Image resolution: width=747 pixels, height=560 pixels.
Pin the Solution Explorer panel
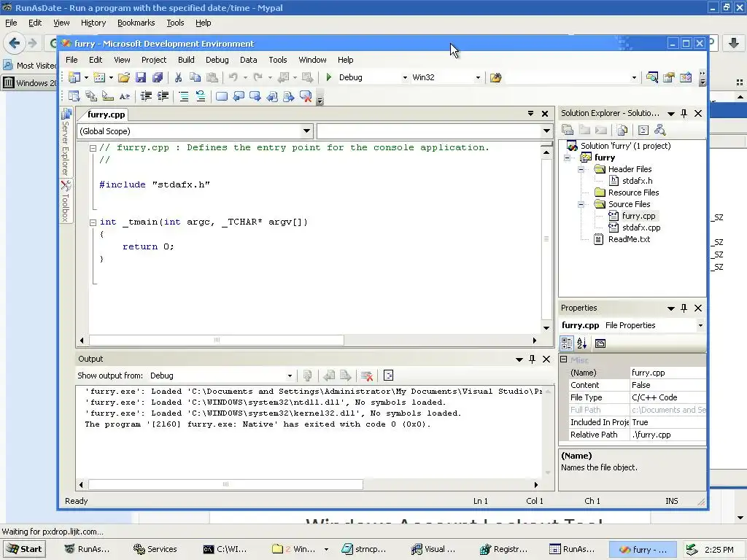click(684, 113)
